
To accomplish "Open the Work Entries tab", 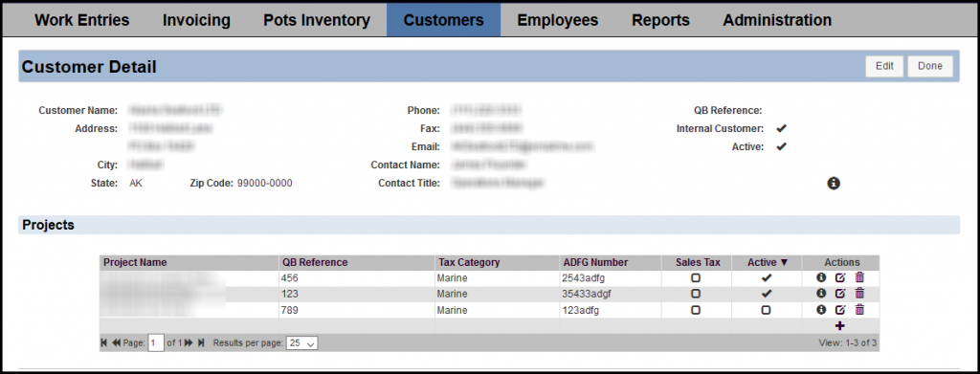I will click(82, 20).
